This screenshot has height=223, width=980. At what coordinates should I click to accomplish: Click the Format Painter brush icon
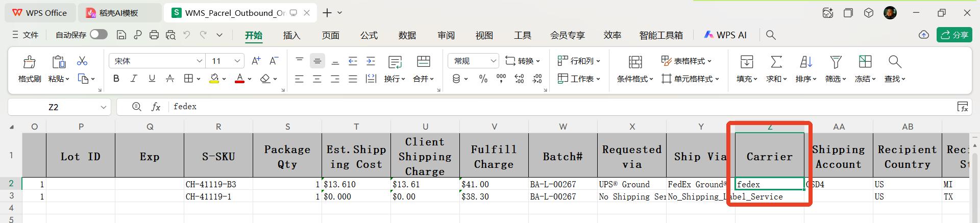click(29, 62)
